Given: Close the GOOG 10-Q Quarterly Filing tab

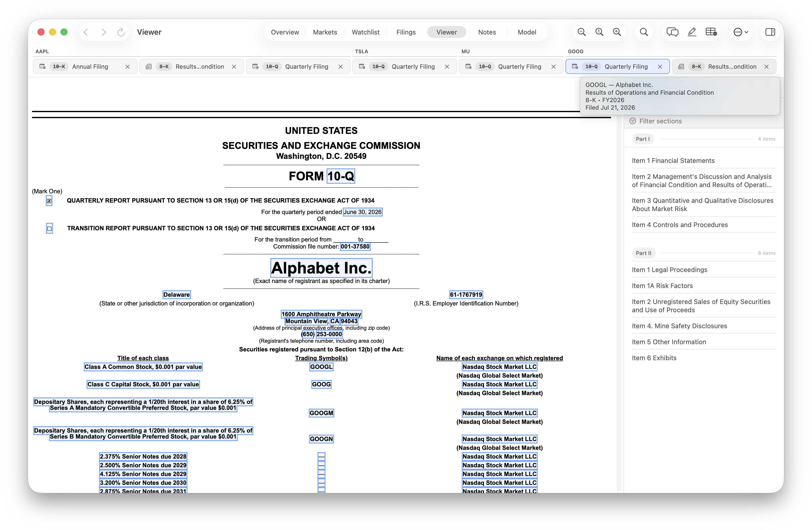Looking at the screenshot, I should [660, 67].
